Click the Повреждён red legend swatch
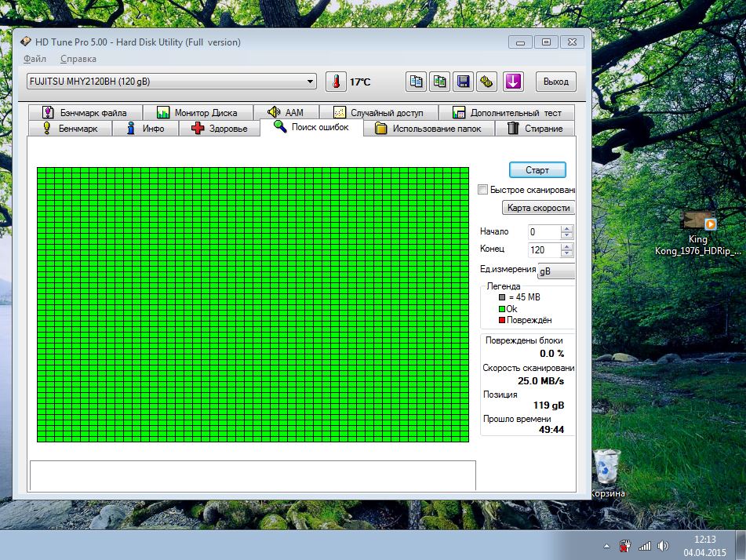This screenshot has height=560, width=746. (x=501, y=320)
